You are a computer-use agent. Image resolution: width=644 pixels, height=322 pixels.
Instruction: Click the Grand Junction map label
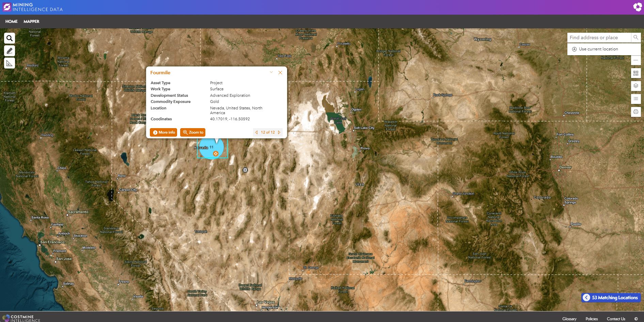click(463, 194)
